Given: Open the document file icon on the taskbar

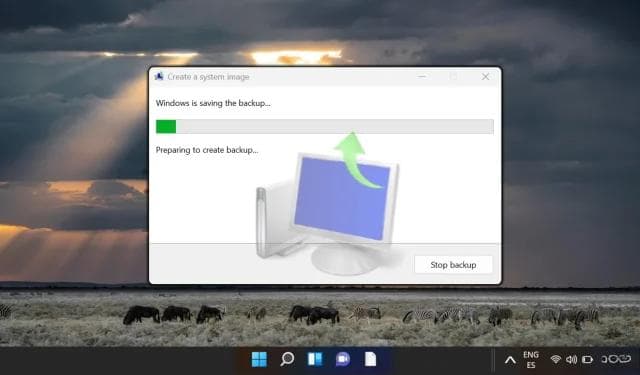Looking at the screenshot, I should click(370, 359).
